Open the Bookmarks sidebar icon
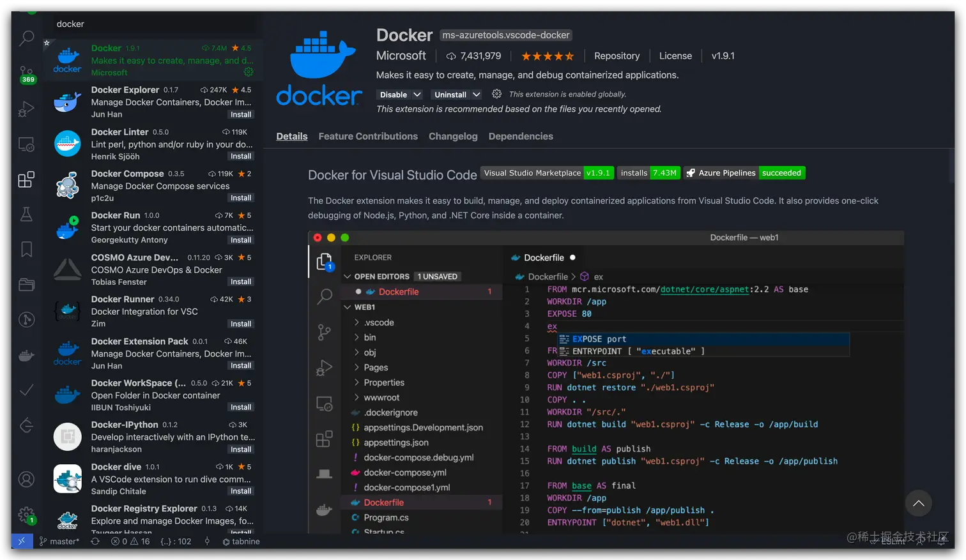 click(x=26, y=249)
